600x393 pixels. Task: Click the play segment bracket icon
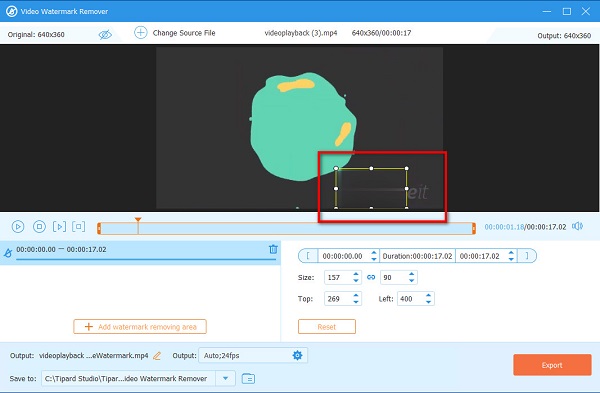click(59, 227)
